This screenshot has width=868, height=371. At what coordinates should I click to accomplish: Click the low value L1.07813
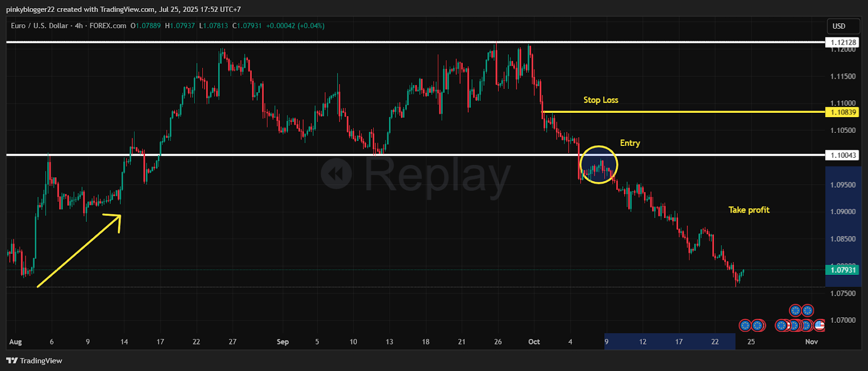point(214,25)
